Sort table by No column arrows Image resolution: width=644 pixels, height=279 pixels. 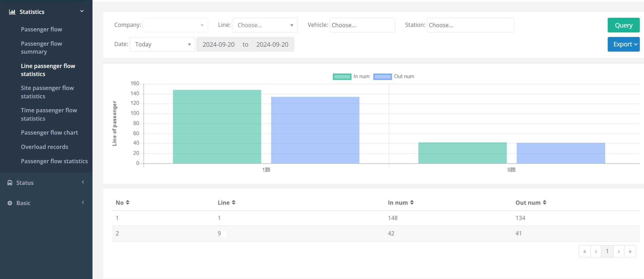[x=128, y=203]
